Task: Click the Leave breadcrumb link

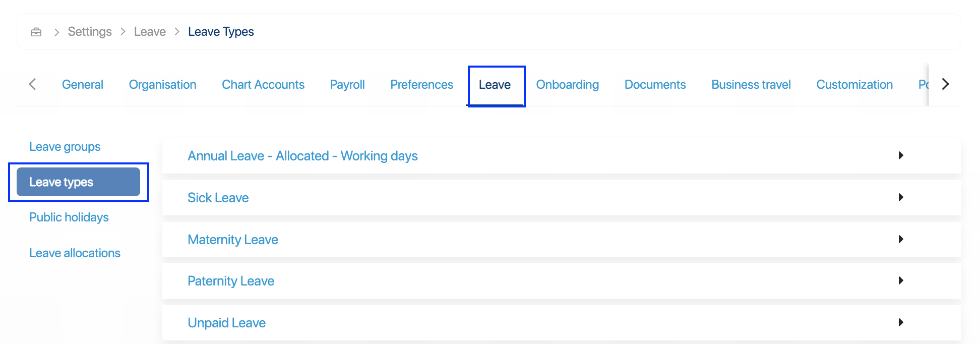Action: point(150,32)
